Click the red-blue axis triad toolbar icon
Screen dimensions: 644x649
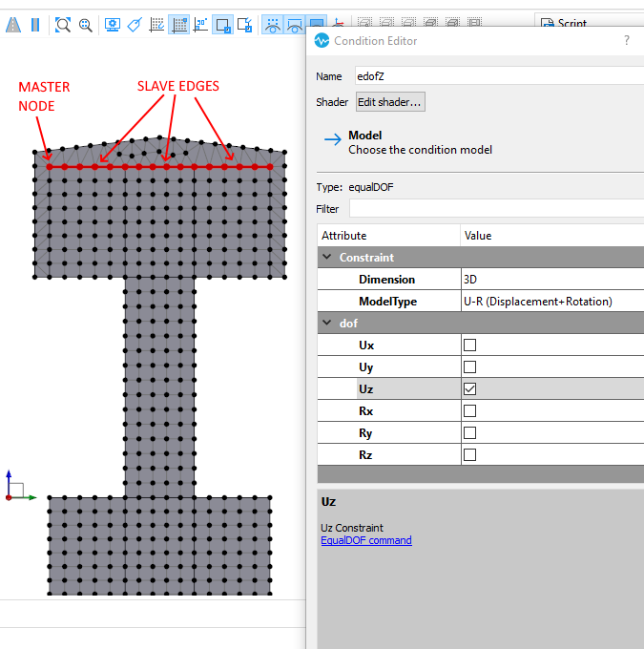[x=339, y=22]
